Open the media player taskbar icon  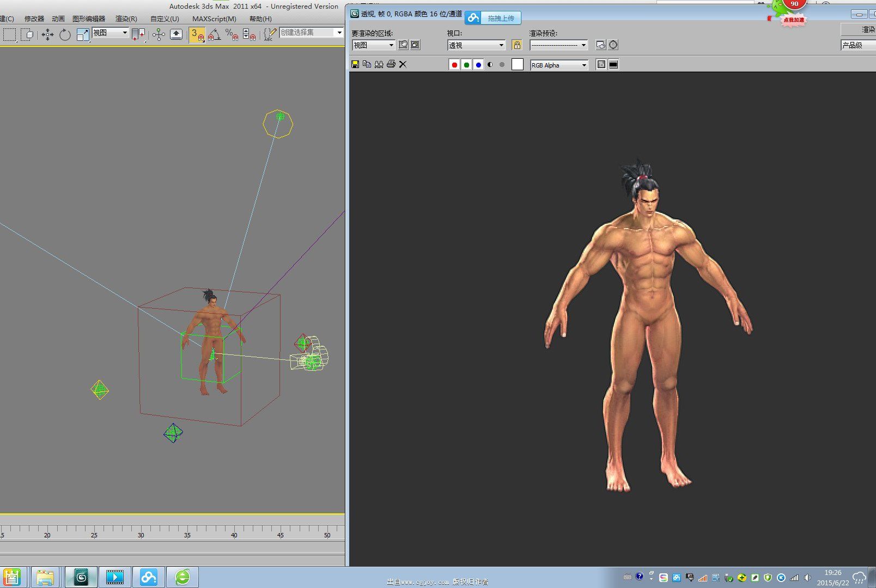coord(115,577)
